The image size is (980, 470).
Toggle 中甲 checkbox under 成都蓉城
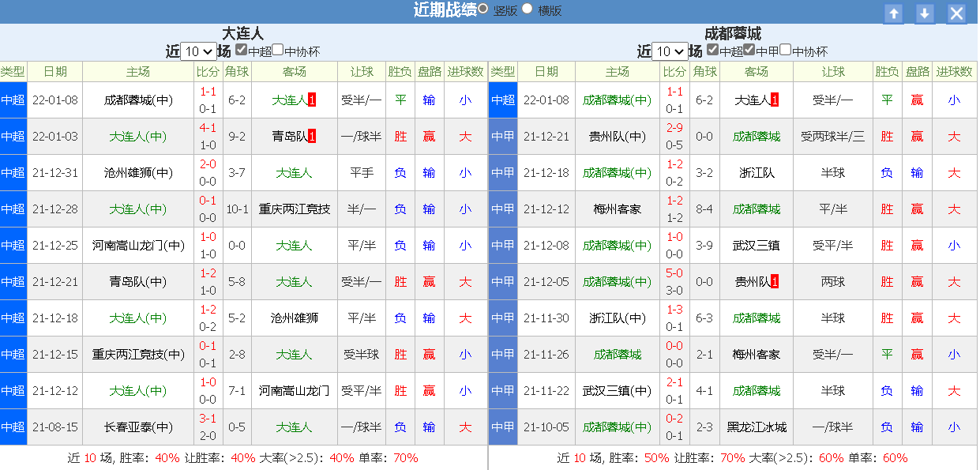click(x=749, y=49)
